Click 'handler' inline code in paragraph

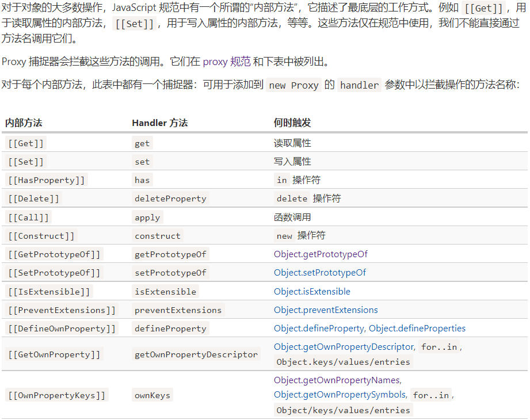coord(359,85)
